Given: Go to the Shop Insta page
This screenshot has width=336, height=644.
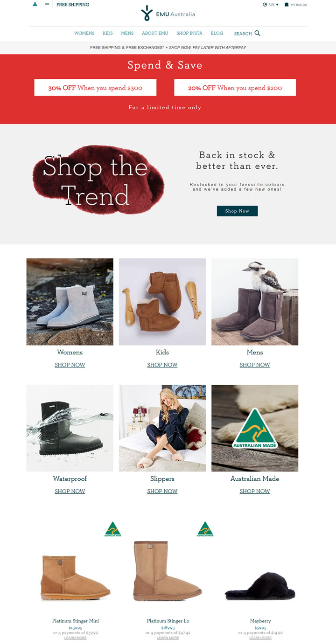Looking at the screenshot, I should [x=189, y=33].
